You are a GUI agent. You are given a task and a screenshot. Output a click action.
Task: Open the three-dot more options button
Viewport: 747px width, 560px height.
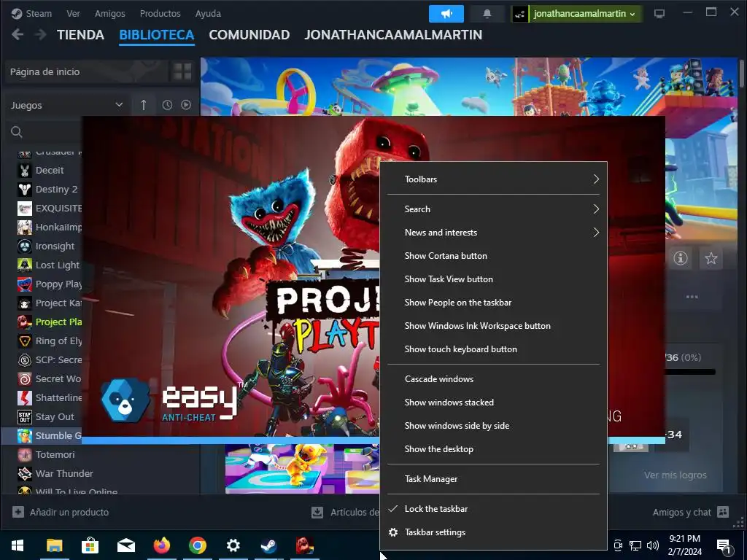coord(692,297)
